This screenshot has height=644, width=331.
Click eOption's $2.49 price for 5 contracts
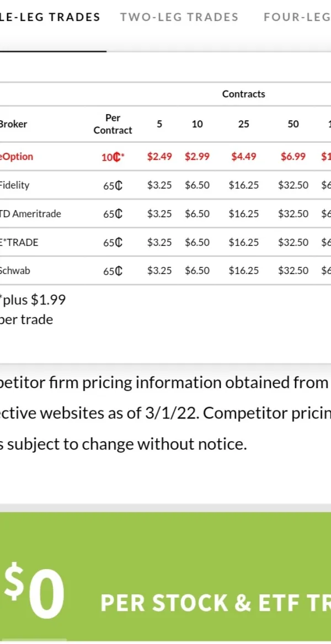click(159, 157)
